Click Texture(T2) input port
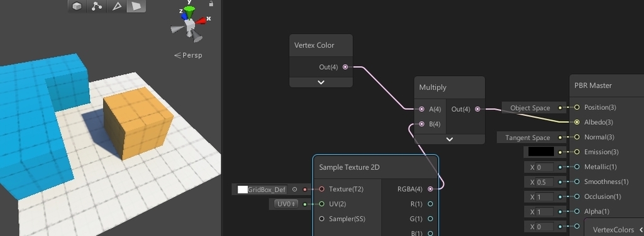Image resolution: width=644 pixels, height=236 pixels. coord(321,189)
